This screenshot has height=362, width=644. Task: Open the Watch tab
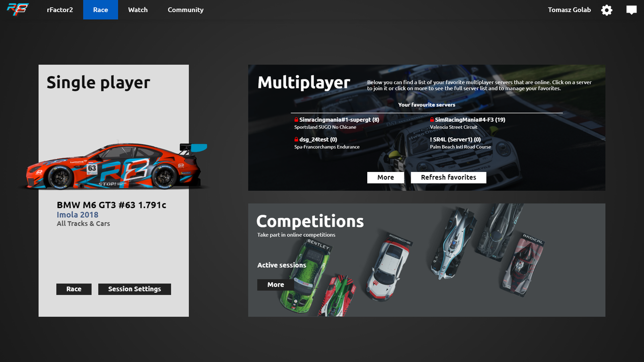tap(138, 10)
